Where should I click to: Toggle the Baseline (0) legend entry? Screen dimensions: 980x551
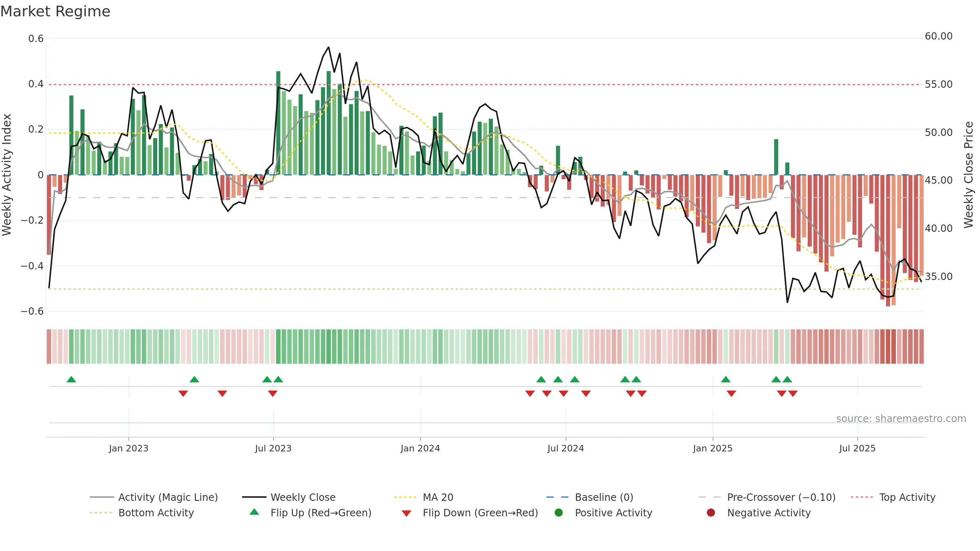pyautogui.click(x=590, y=497)
